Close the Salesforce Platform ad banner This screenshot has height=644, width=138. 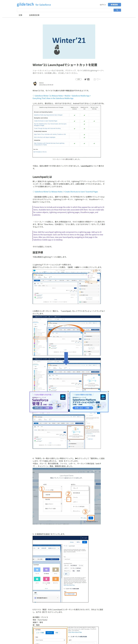click(x=108, y=392)
